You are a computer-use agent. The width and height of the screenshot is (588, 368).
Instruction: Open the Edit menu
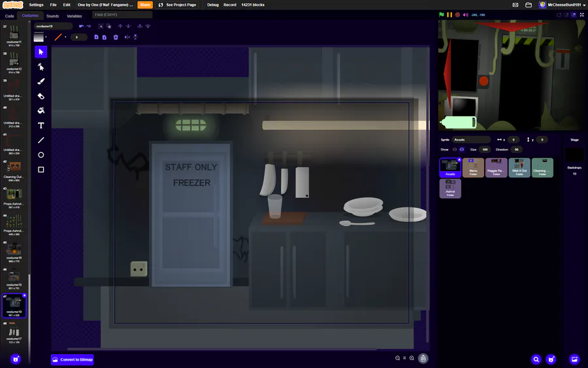point(67,5)
